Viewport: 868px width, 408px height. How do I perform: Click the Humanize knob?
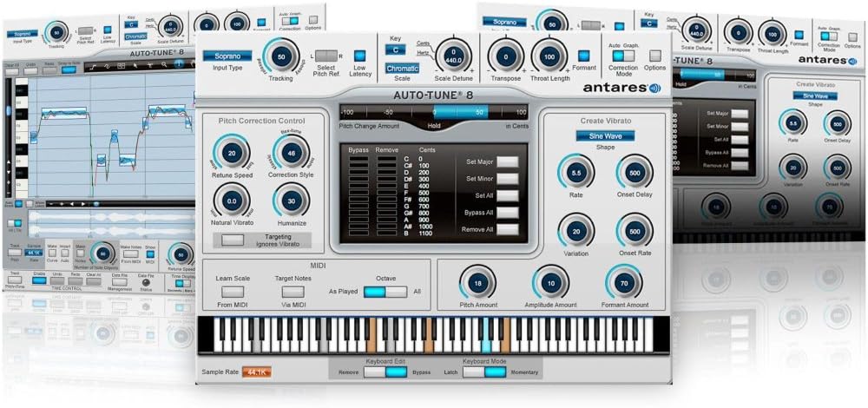click(x=291, y=201)
